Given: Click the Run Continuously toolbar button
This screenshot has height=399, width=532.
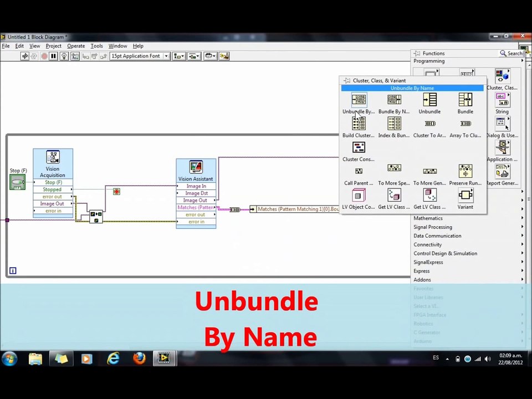Looking at the screenshot, I should (34, 56).
